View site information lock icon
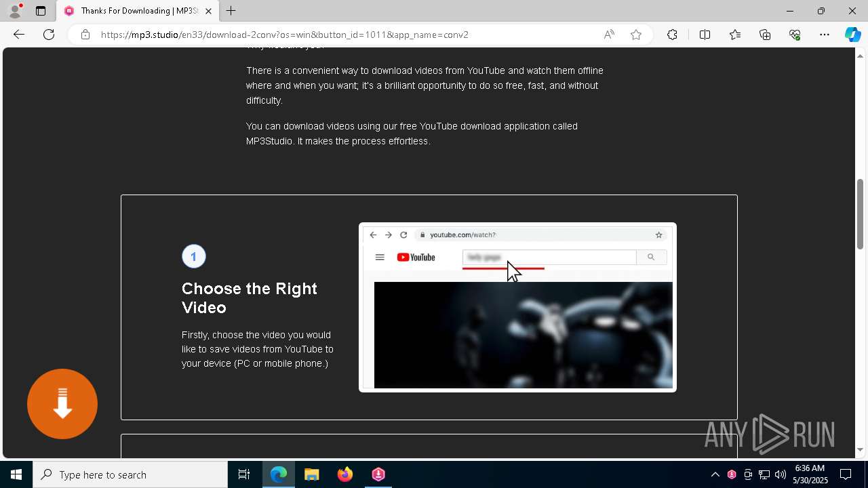The width and height of the screenshot is (868, 488). (x=85, y=35)
